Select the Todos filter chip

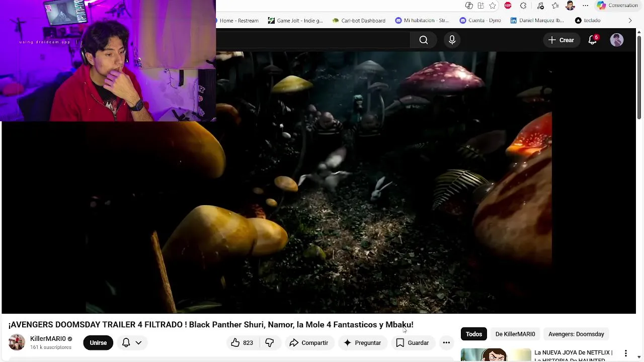click(474, 334)
